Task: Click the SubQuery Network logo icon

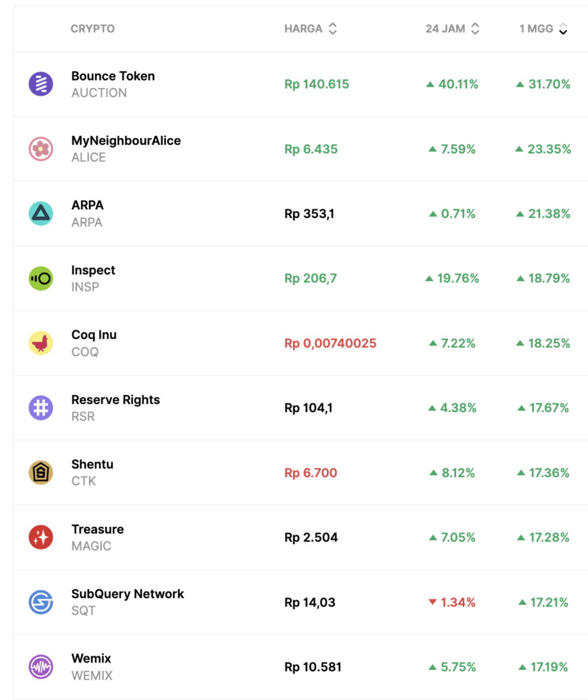Action: (x=40, y=602)
